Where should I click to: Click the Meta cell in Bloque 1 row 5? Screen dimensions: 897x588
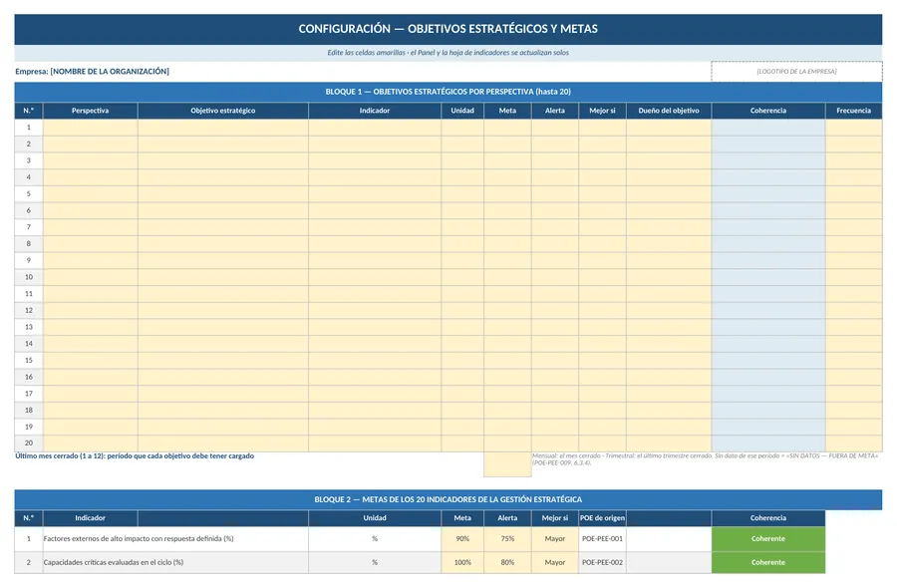click(507, 194)
